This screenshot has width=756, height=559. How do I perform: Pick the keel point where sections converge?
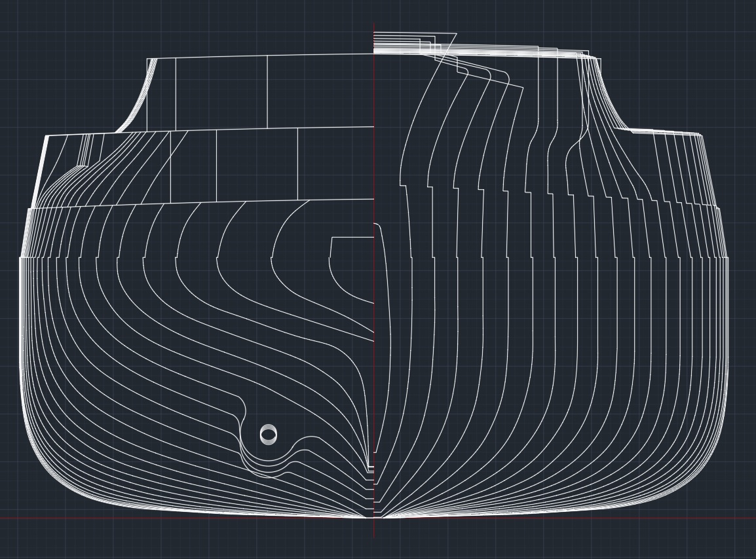[375, 517]
